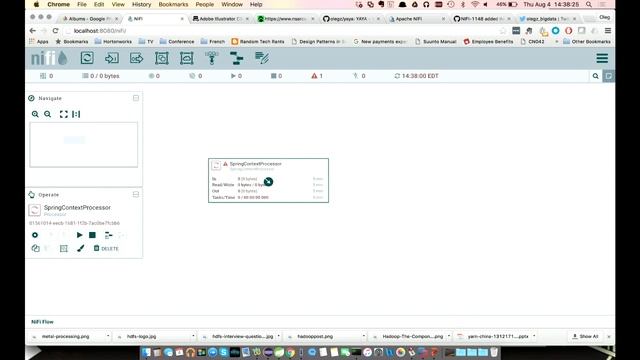
Task: Click the group icon in Operate panel
Action: point(64,249)
